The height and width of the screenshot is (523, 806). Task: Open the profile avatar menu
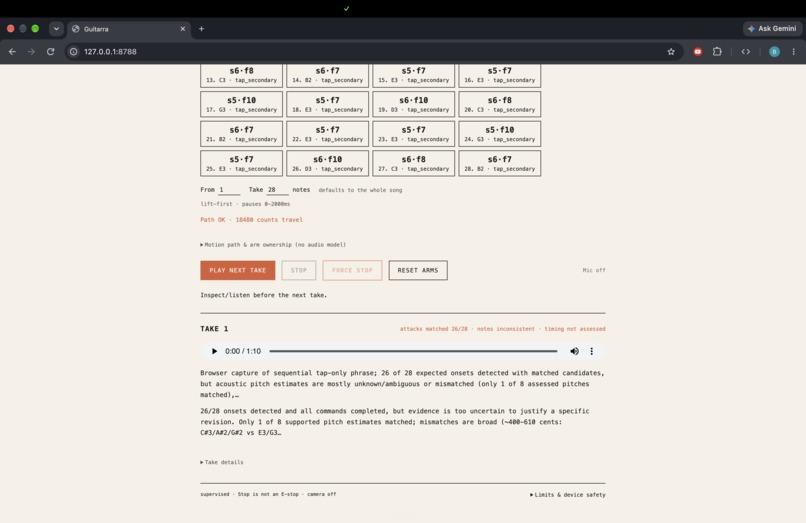(x=774, y=51)
